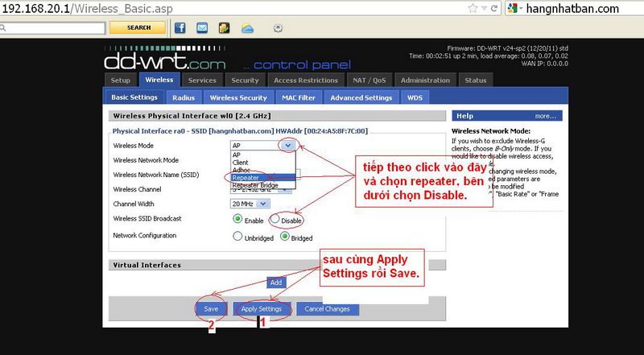Select Disable for SSID Broadcast
Viewport: 644px width, 355px height.
click(x=275, y=219)
